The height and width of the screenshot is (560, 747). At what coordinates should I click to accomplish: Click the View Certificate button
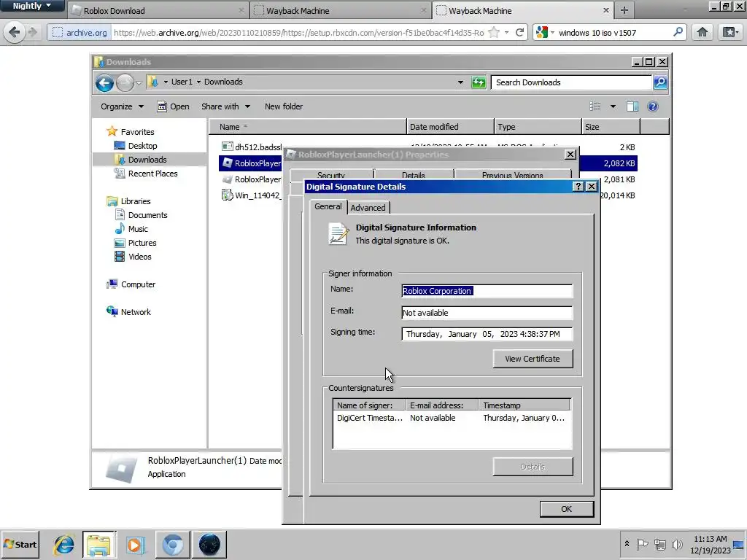point(533,359)
